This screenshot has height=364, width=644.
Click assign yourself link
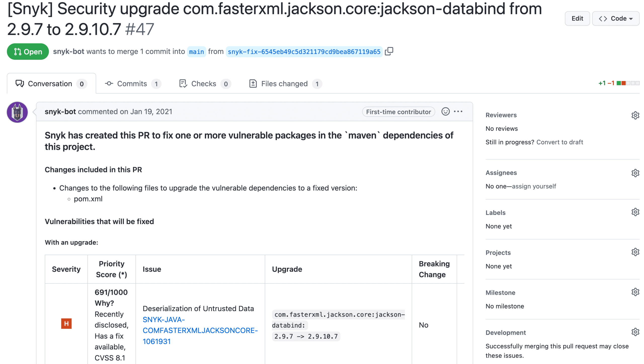pos(534,186)
